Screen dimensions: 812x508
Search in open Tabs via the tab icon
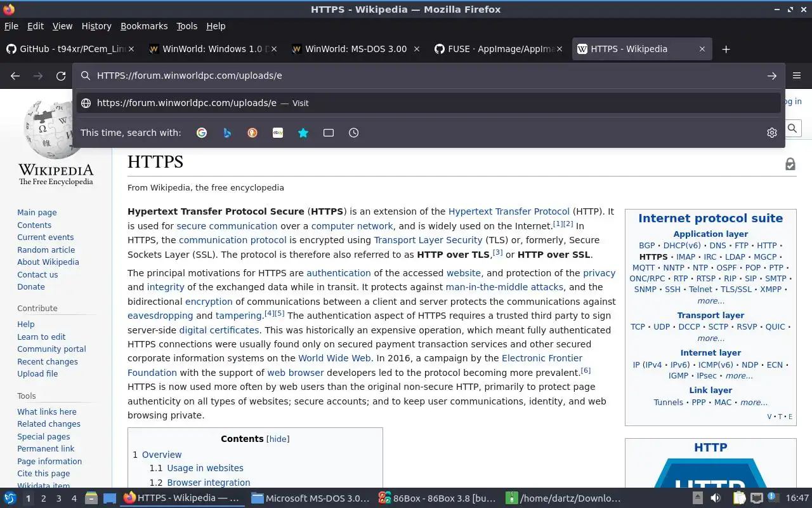(329, 133)
